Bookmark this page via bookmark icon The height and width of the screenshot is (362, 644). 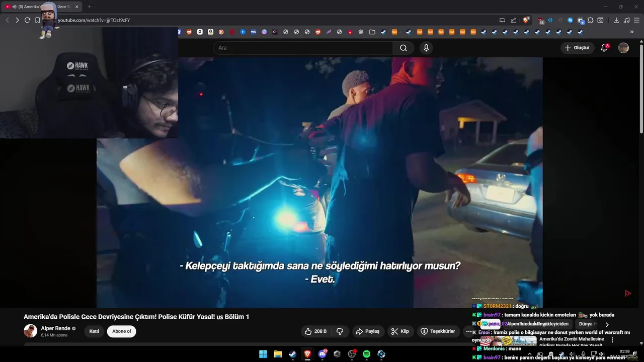coord(37,20)
